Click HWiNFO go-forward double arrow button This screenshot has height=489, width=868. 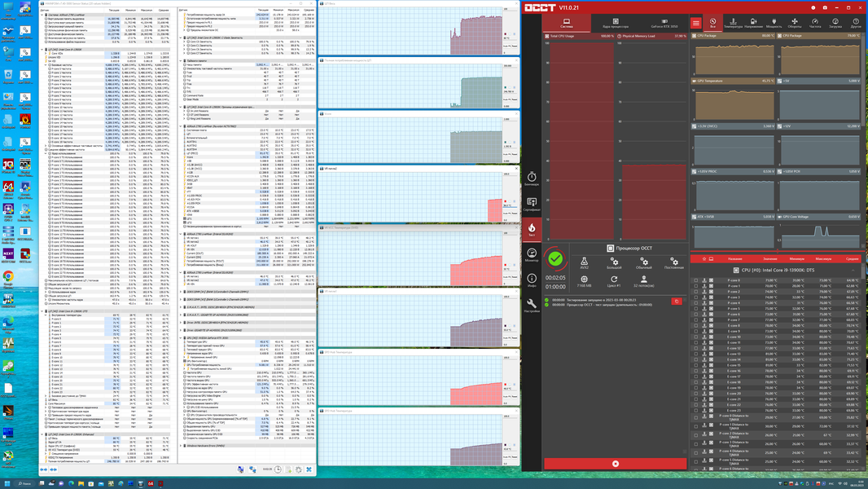[54, 469]
